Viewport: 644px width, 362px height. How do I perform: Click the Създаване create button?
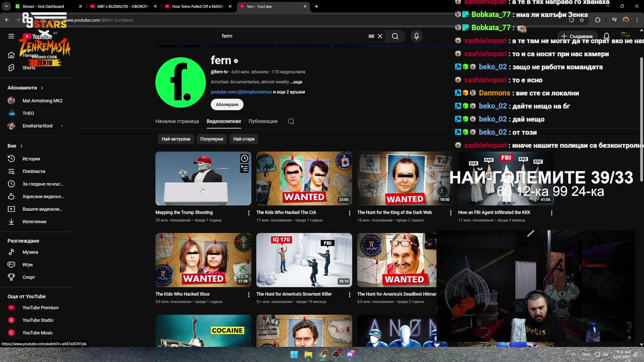click(x=578, y=36)
